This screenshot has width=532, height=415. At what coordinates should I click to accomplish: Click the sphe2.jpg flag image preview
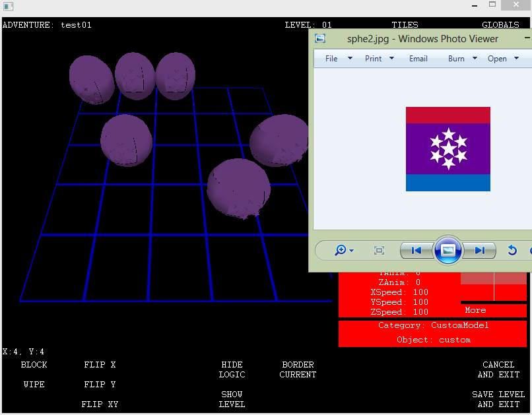coord(448,149)
